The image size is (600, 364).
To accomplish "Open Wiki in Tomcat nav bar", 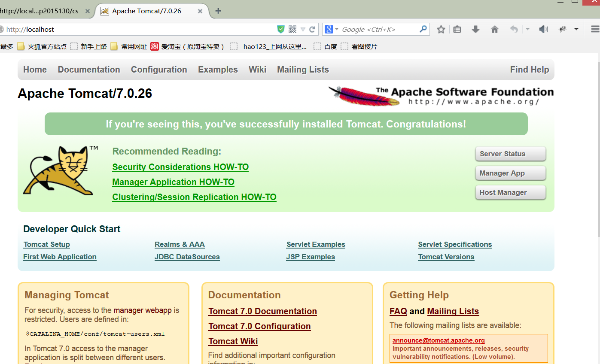I will click(x=257, y=70).
